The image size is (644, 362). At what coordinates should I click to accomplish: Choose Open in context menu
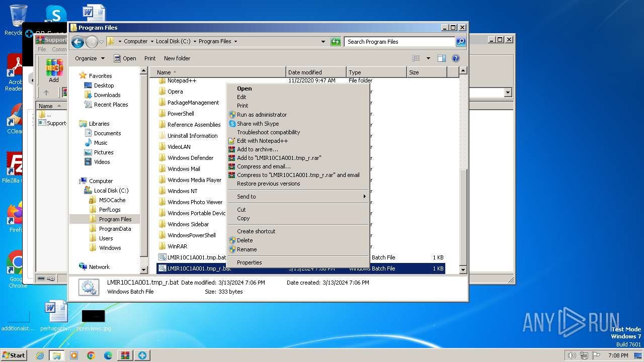tap(298, 88)
